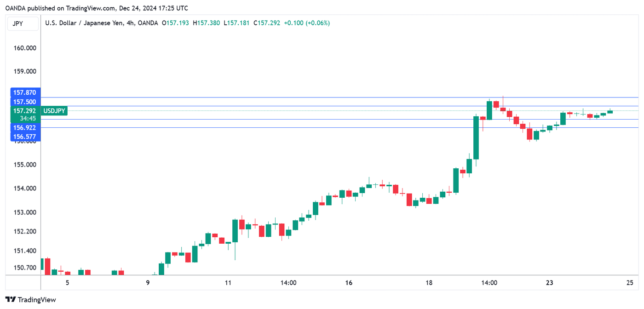Viewport: 644px width, 309px height.
Task: Click date 9 on the time axis
Action: tap(148, 283)
